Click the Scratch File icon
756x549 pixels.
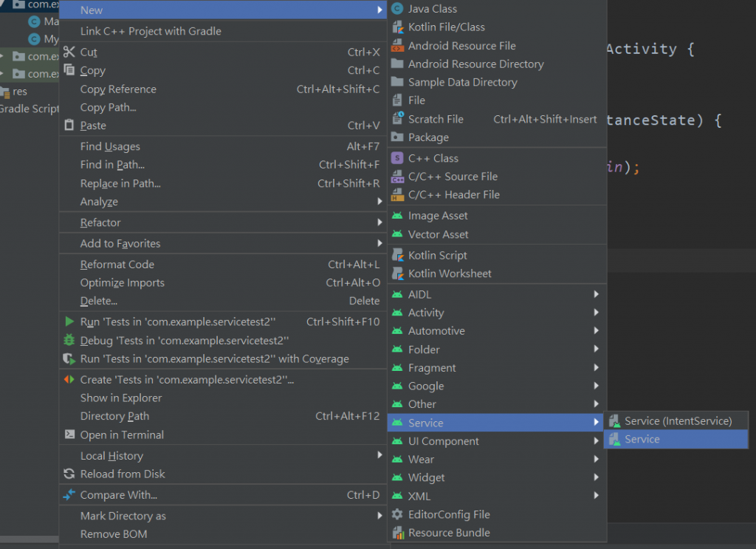397,119
